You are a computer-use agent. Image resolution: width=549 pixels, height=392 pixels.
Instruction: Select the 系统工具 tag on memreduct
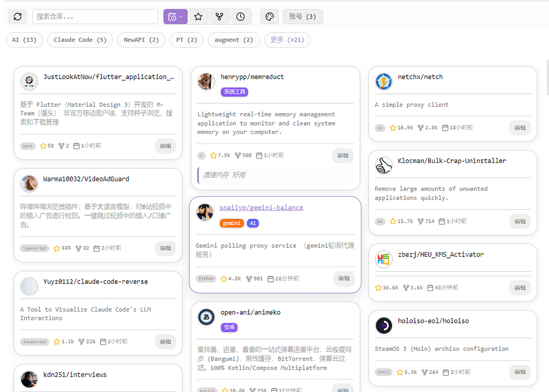pyautogui.click(x=235, y=92)
